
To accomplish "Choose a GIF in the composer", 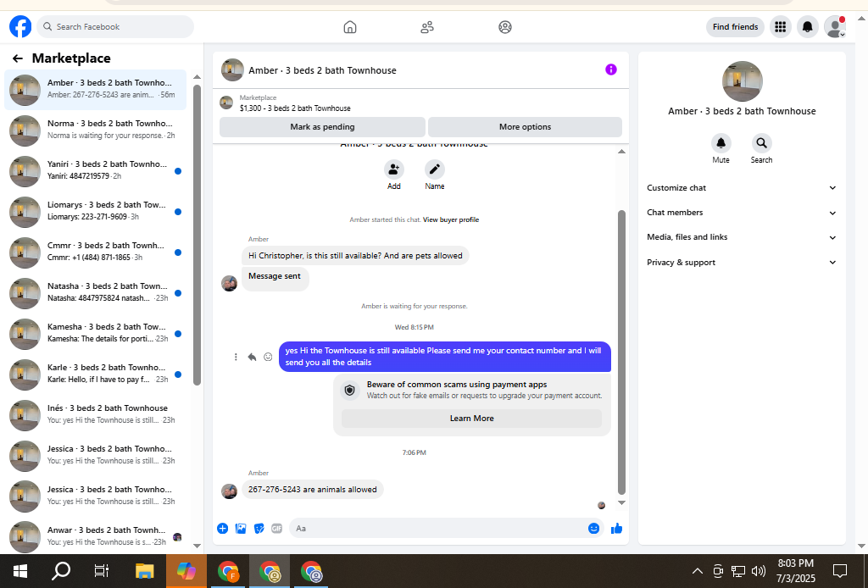I will [277, 528].
